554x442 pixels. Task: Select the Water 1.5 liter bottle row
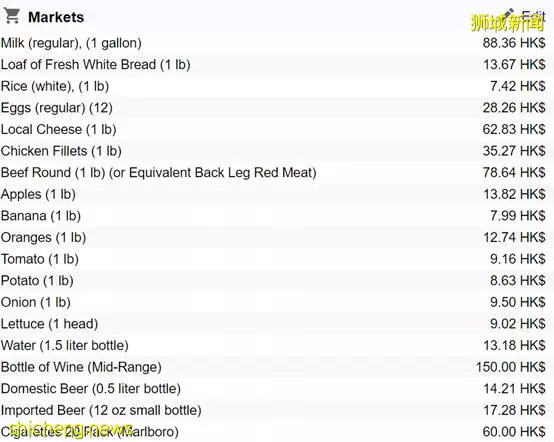tap(277, 345)
